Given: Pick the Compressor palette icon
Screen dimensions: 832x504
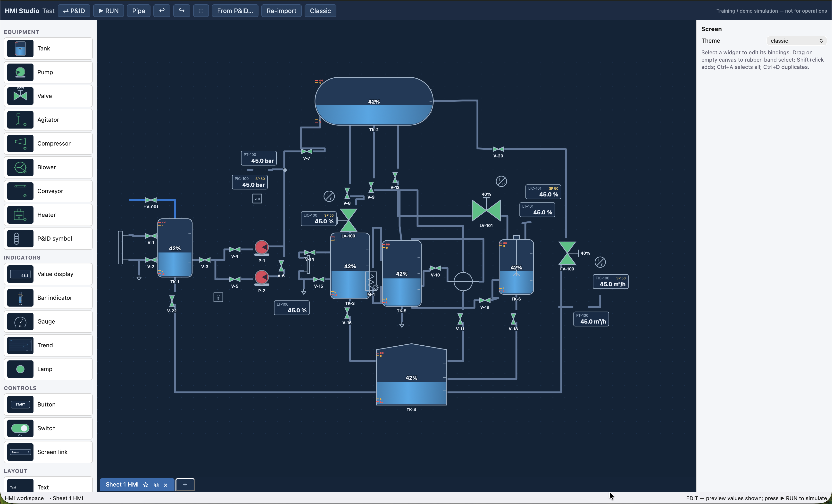Looking at the screenshot, I should [20, 144].
